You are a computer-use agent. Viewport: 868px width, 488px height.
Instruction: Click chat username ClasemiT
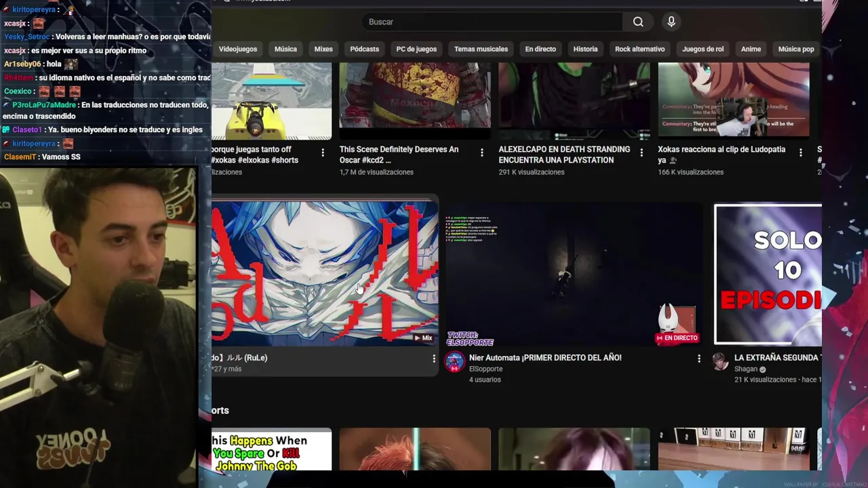[20, 157]
